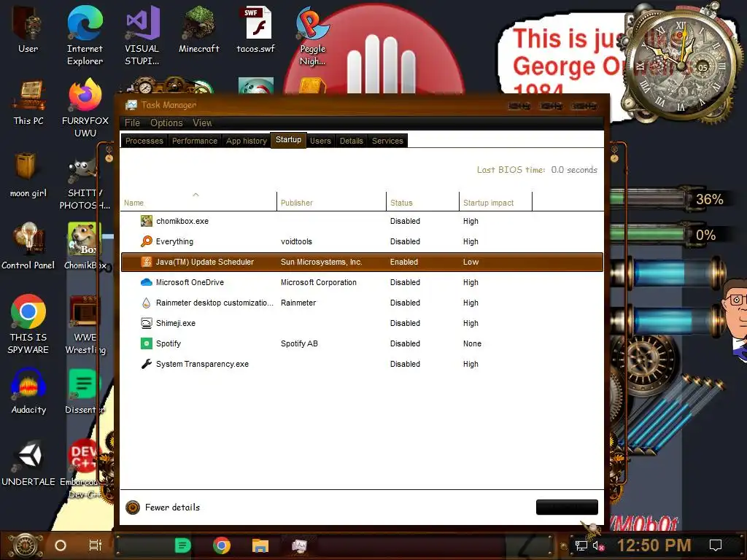Viewport: 747px width, 560px height.
Task: Click the Spotify row icon
Action: (146, 343)
